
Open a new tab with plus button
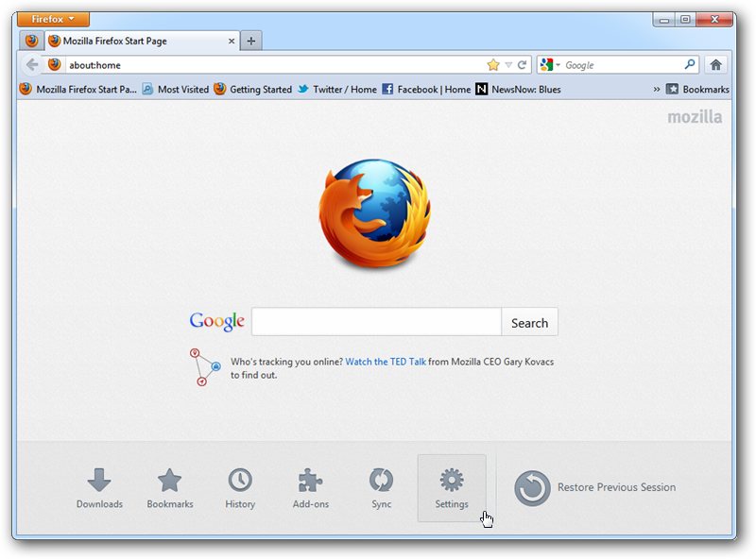[251, 41]
